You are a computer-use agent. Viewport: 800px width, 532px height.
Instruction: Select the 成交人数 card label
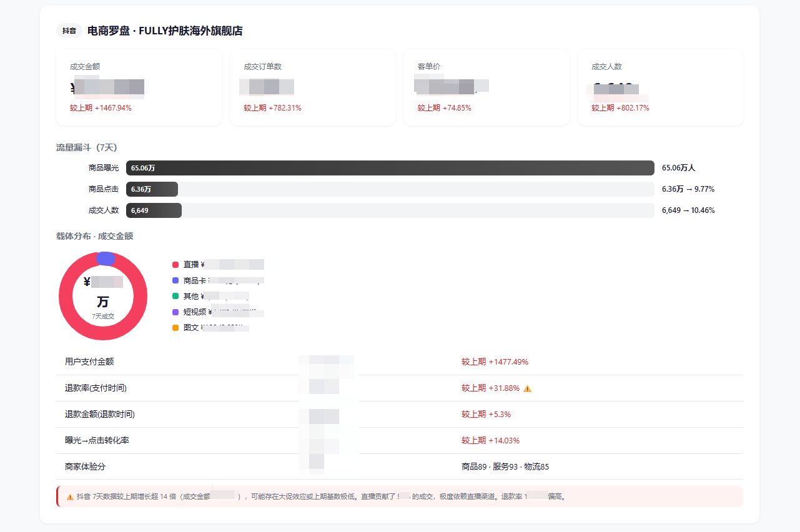tap(607, 67)
